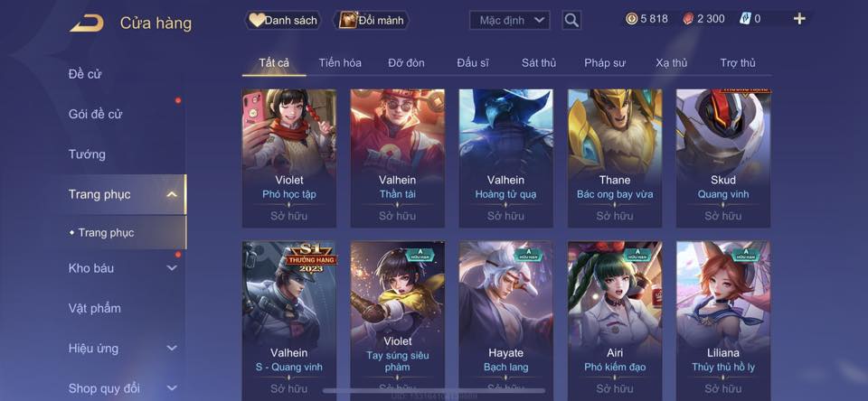The height and width of the screenshot is (401, 868).
Task: Open Tướng in the sidebar
Action: pos(87,154)
